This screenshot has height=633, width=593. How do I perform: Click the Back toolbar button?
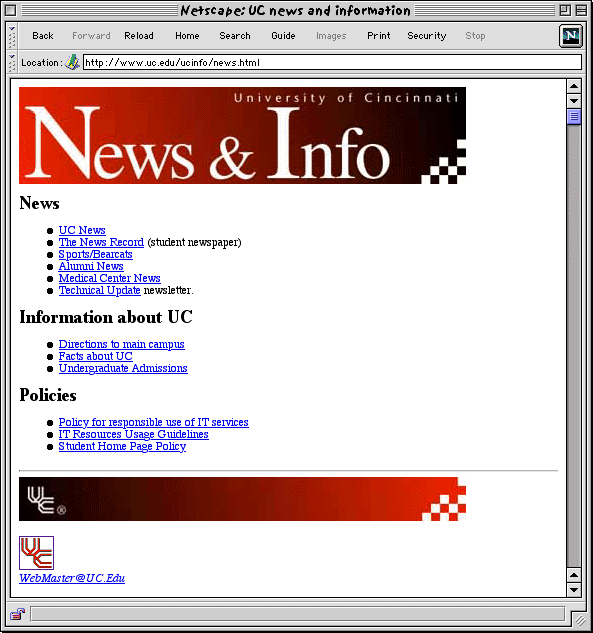[43, 36]
